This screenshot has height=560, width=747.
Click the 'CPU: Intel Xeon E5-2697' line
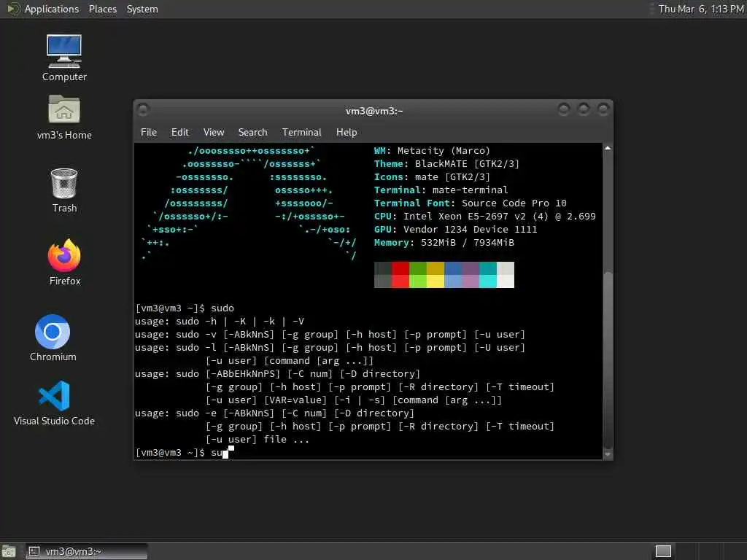coord(484,216)
